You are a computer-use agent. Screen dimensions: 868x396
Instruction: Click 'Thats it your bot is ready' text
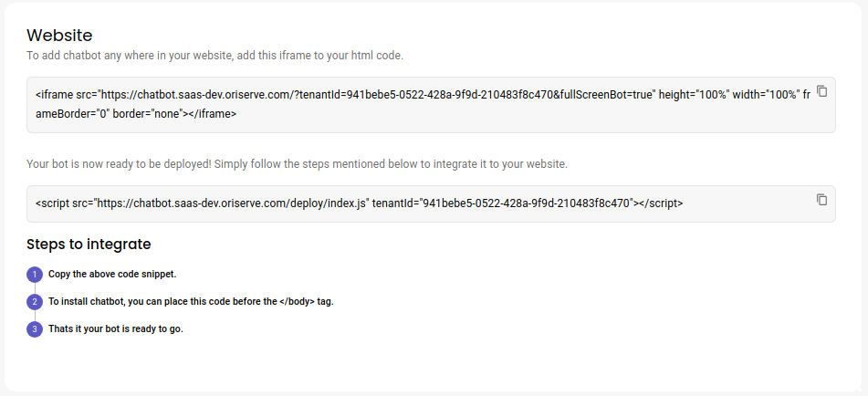[116, 329]
